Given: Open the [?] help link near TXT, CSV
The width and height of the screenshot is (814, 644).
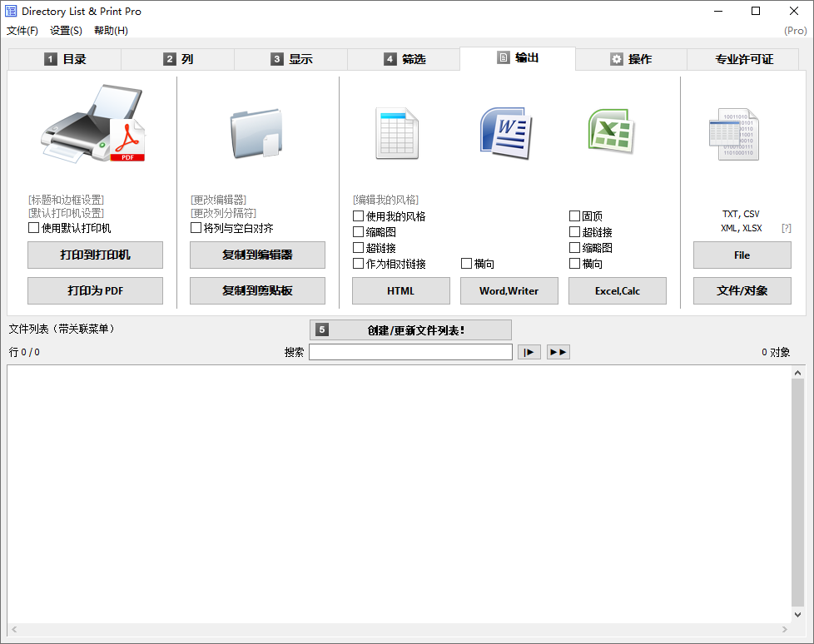Looking at the screenshot, I should [786, 226].
